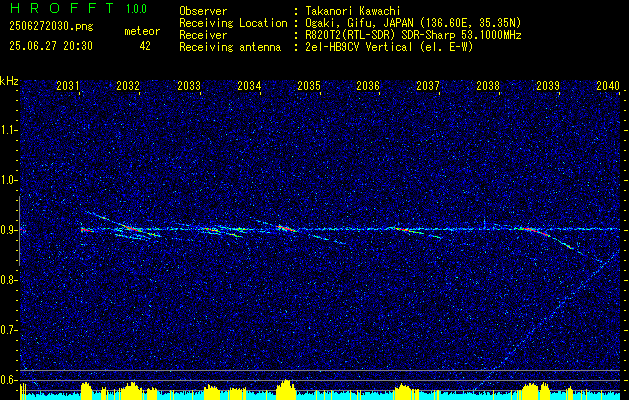The height and width of the screenshot is (400, 629).
Task: Click the 2039 time marker
Action: pos(548,86)
